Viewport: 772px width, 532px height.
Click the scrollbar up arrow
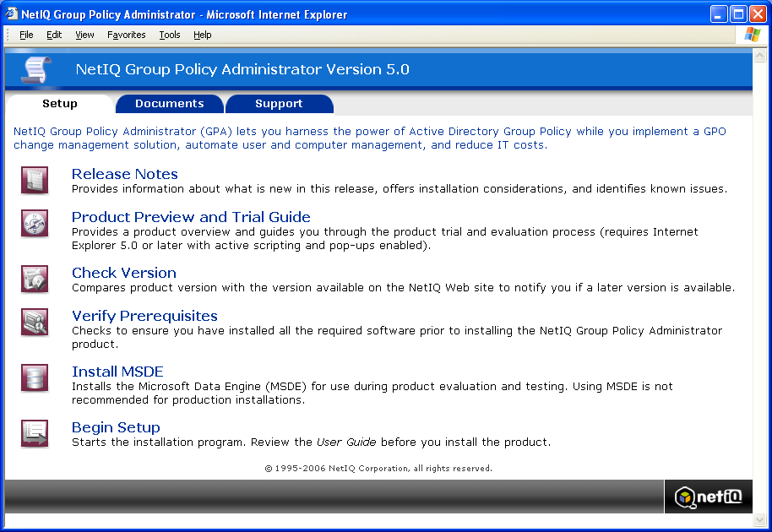point(759,56)
